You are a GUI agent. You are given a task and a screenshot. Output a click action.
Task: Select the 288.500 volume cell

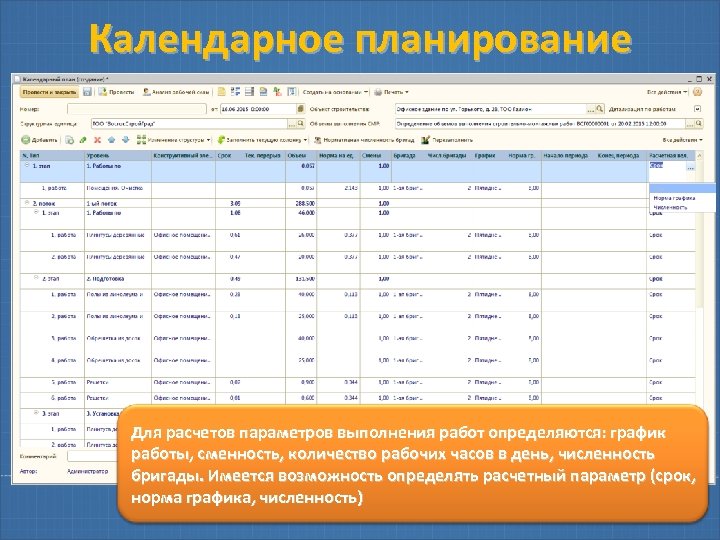pos(301,203)
